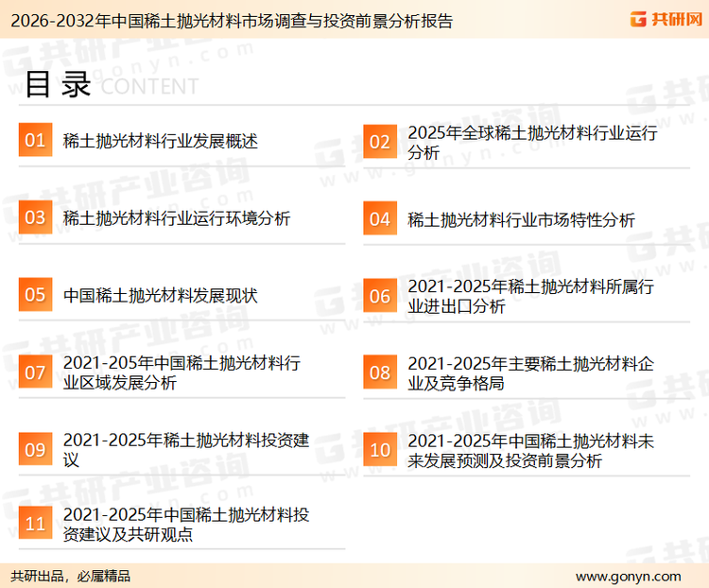Select chapter 2021-2025年中国稀土抛光材料未来发展预测及投资前景分析

[531, 451]
